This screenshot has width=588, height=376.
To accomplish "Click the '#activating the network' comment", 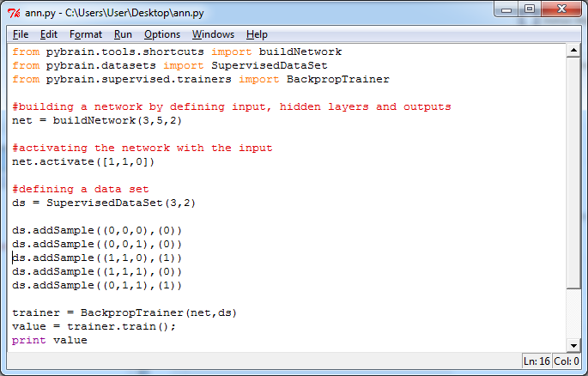I will 142,148.
